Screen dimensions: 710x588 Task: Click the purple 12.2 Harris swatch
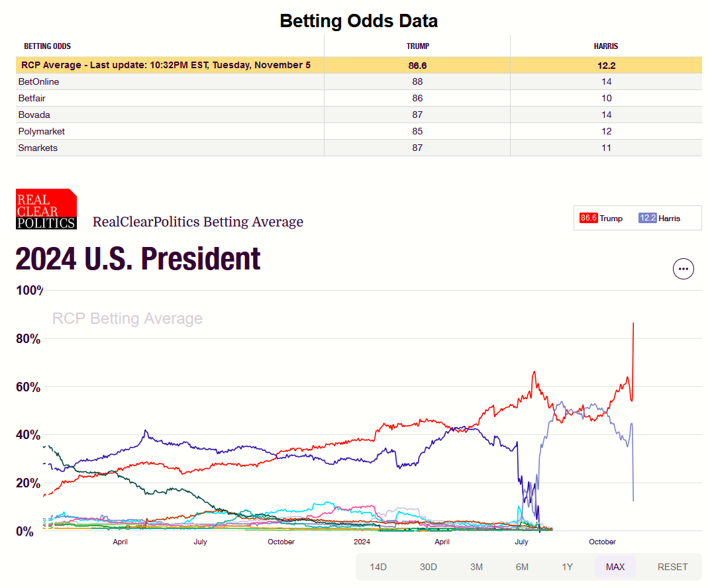click(647, 218)
